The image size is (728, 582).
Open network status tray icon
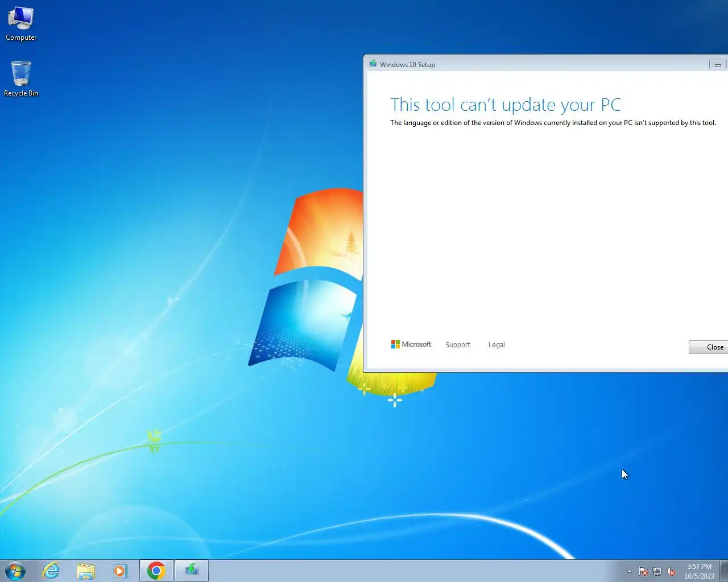tap(657, 571)
